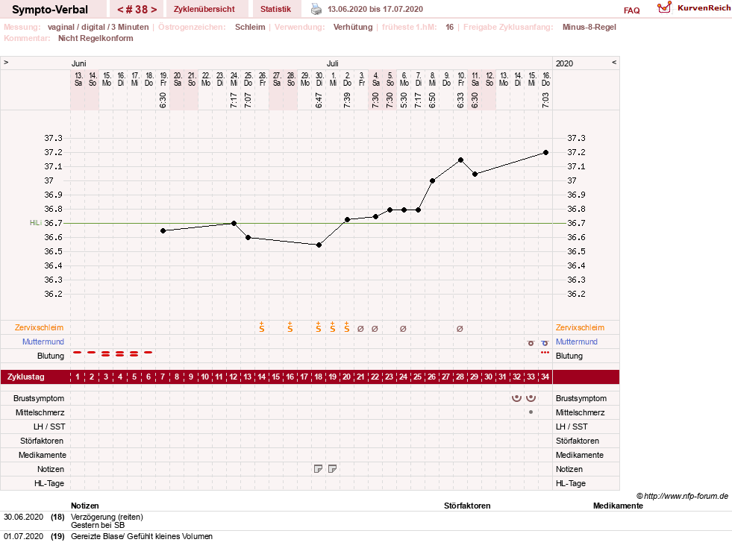The width and height of the screenshot is (732, 560).
Task: Click the Zervixschleim S+ symbol on day 20
Action: coord(347,327)
